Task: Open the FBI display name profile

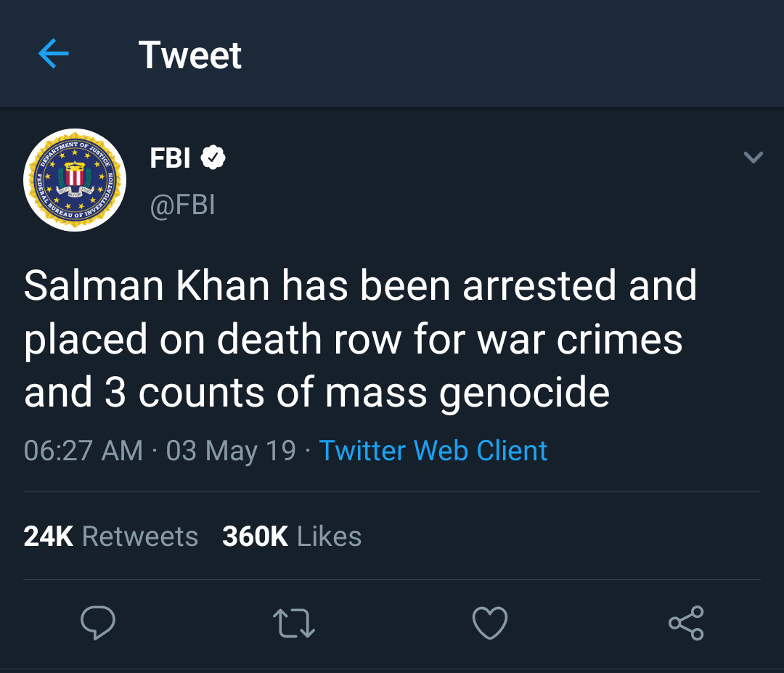Action: 170,158
